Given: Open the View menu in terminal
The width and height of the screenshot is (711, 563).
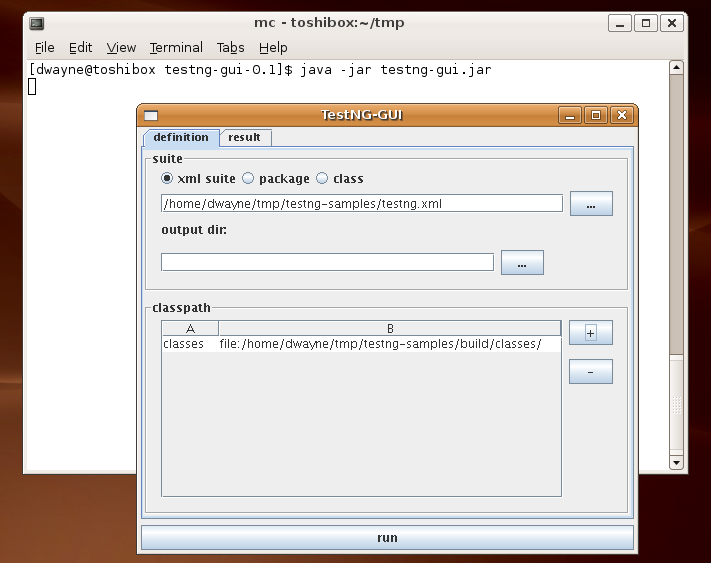Looking at the screenshot, I should 121,48.
